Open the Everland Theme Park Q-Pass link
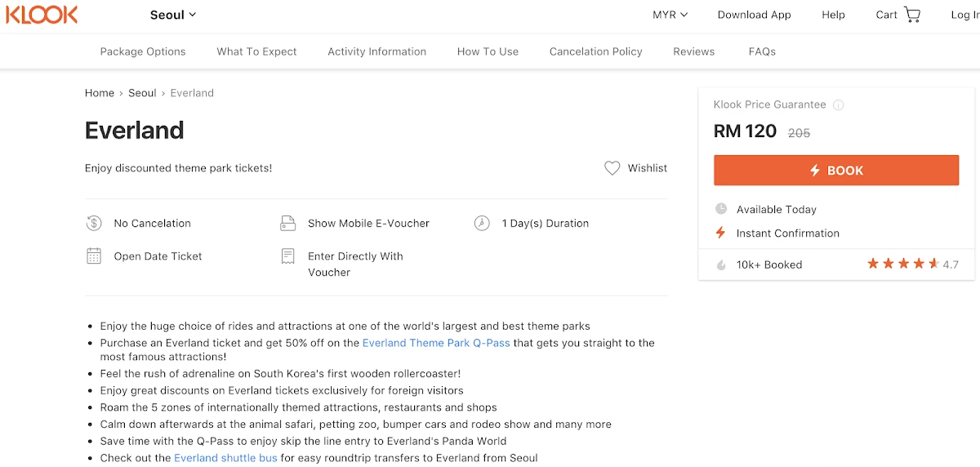980x467 pixels. tap(436, 343)
